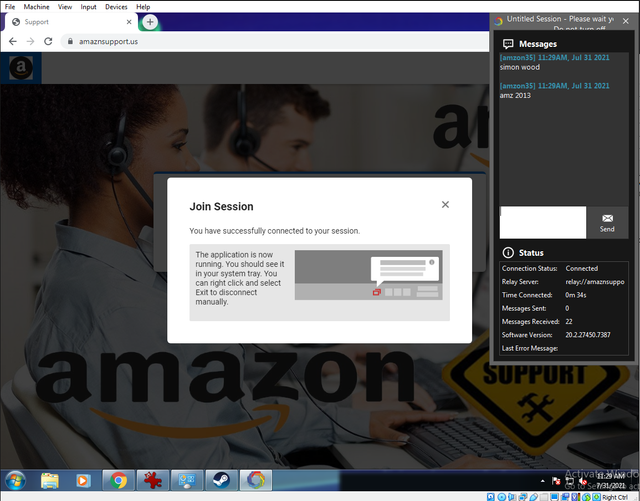Click VirtualBox USB devices indicator
This screenshot has width=640, height=501.
coord(533,497)
